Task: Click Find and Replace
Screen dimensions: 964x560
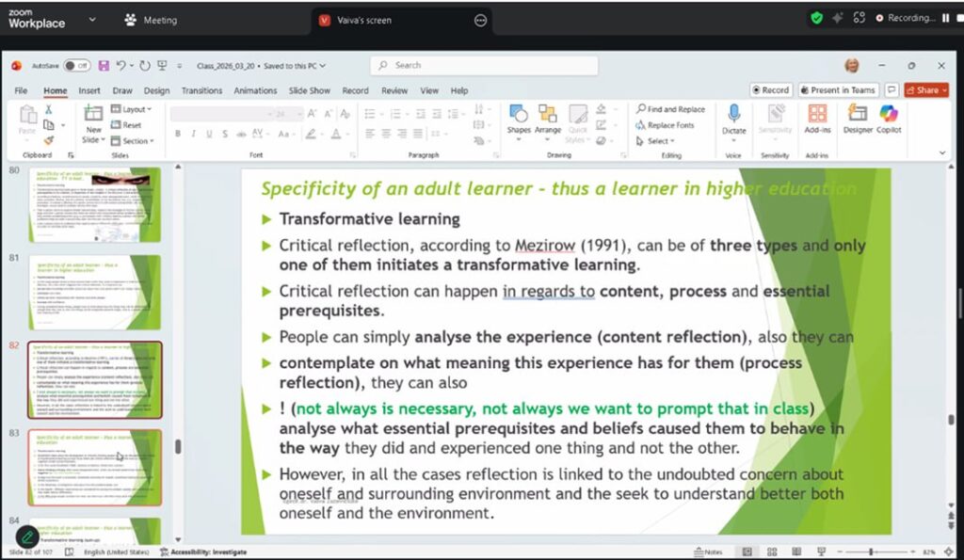Action: point(670,109)
